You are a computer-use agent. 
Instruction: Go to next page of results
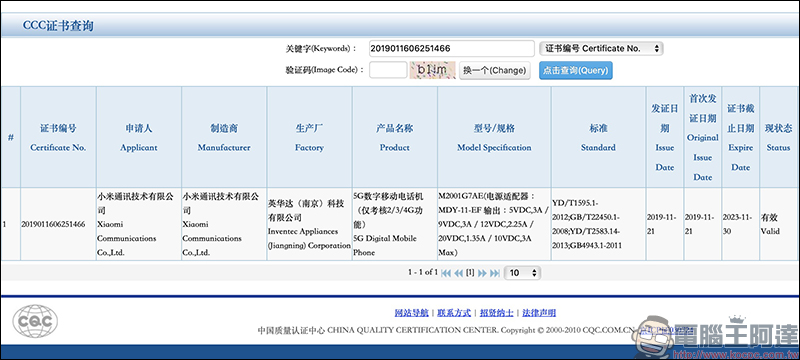(x=482, y=273)
